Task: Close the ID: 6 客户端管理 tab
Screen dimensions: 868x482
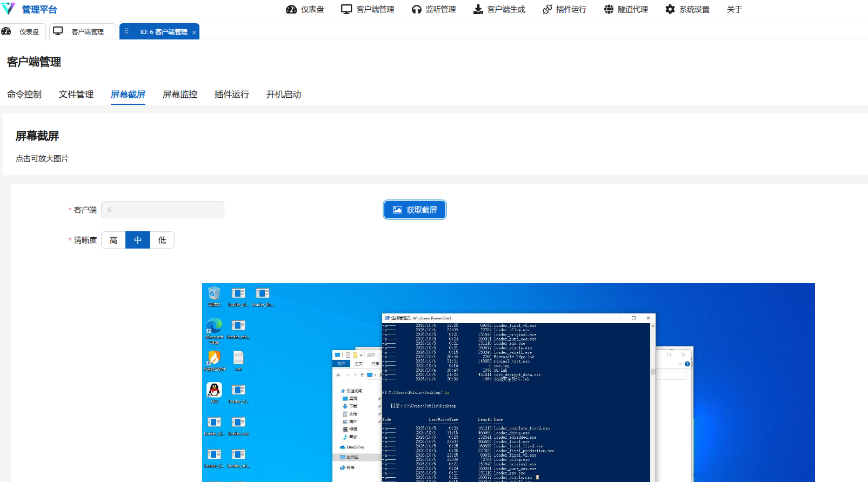Action: pos(194,32)
